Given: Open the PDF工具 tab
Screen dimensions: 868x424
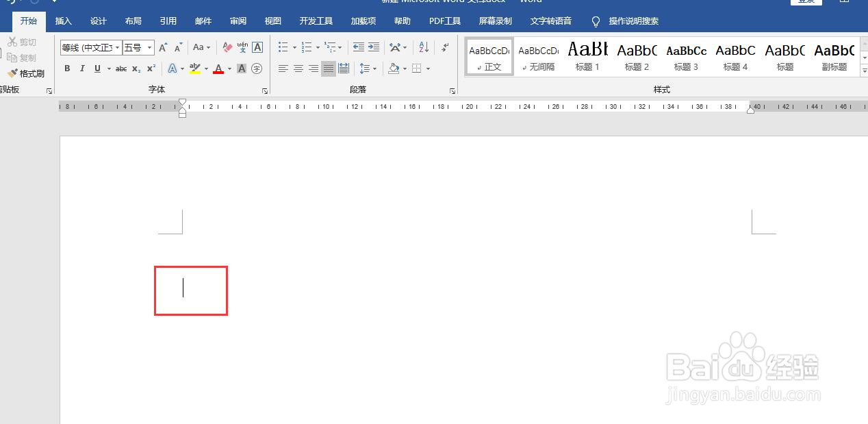Looking at the screenshot, I should click(445, 21).
